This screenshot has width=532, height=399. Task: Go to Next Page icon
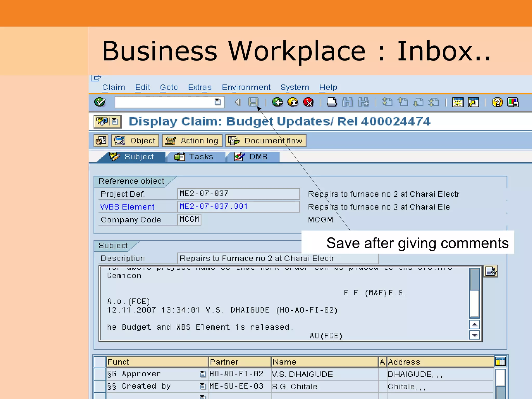tap(418, 102)
